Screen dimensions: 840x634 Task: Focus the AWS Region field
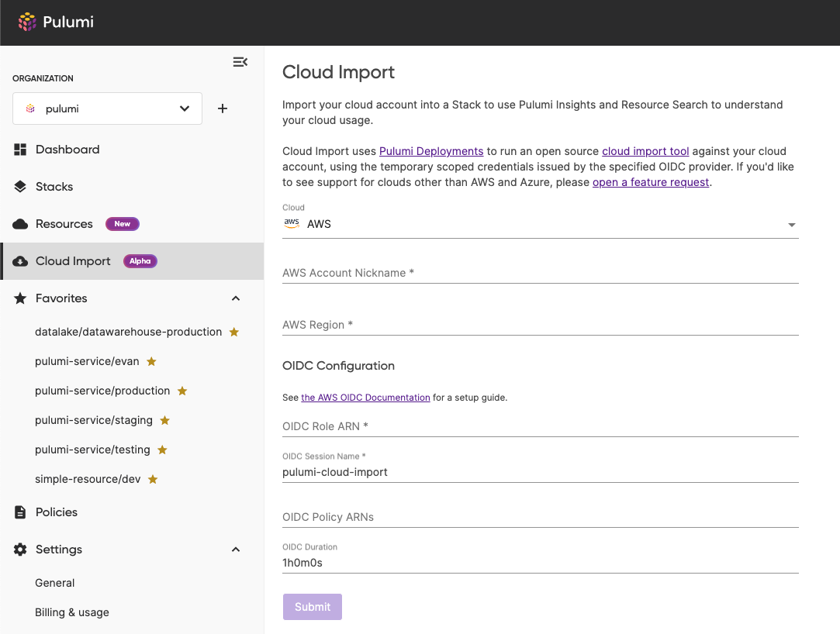(541, 325)
